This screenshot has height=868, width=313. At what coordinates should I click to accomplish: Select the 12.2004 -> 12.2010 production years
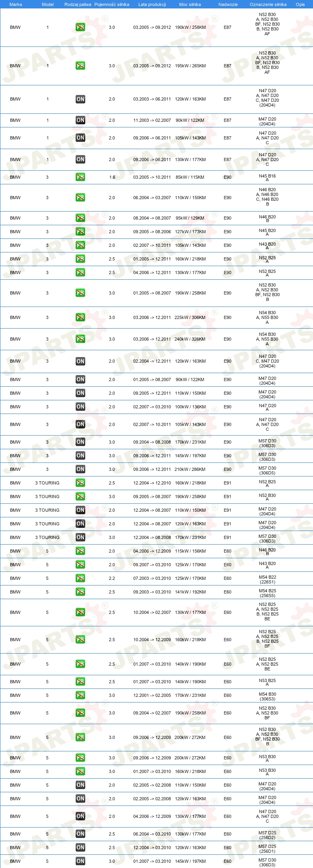point(152,483)
